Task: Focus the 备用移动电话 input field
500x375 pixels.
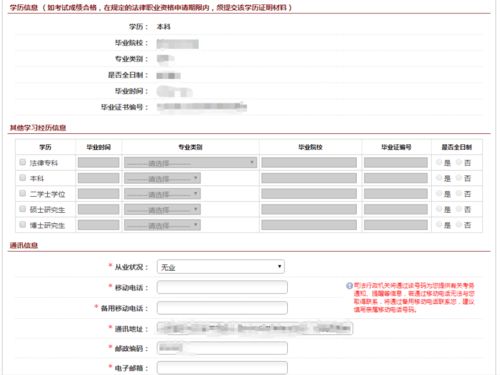Action: [222, 308]
